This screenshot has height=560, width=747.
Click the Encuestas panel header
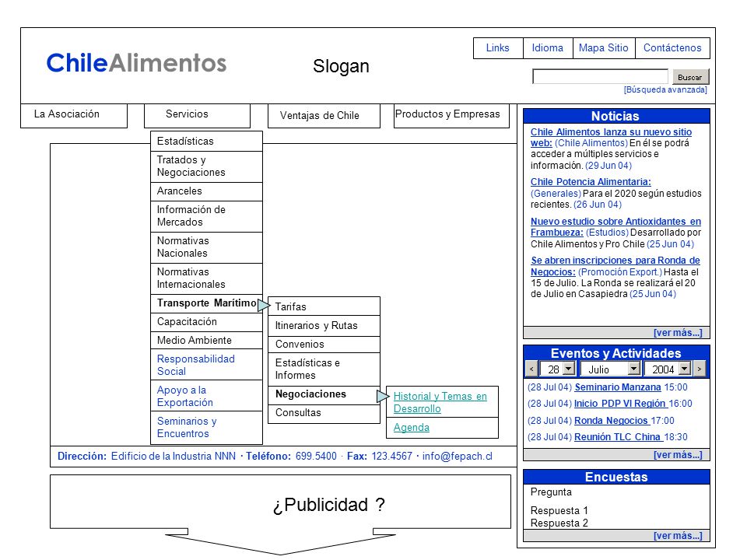point(616,477)
